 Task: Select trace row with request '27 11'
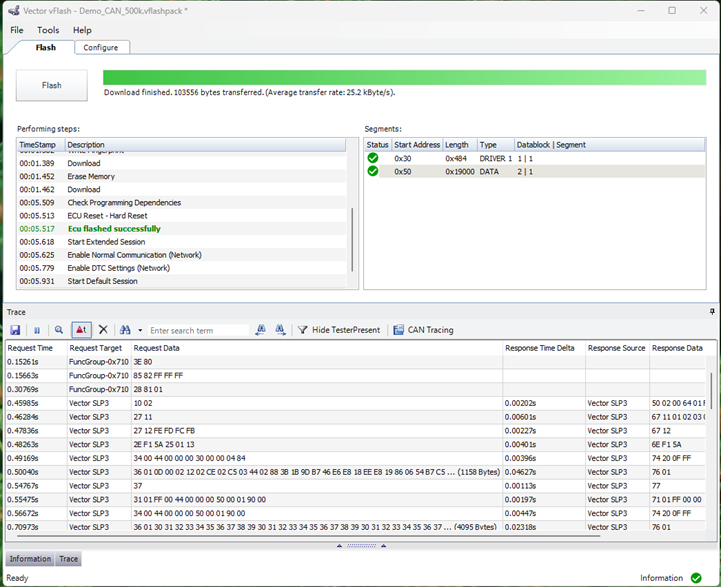pos(355,417)
